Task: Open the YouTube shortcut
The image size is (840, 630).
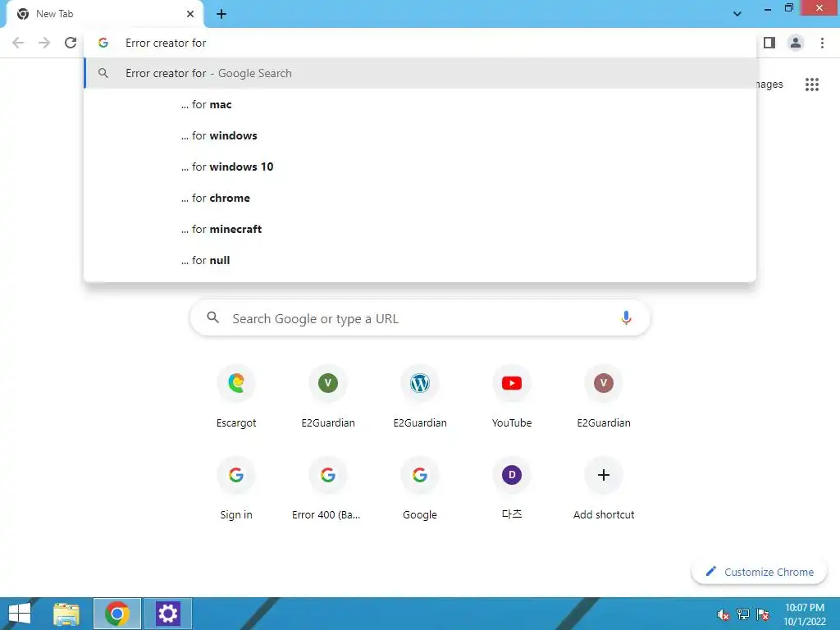Action: pyautogui.click(x=512, y=397)
